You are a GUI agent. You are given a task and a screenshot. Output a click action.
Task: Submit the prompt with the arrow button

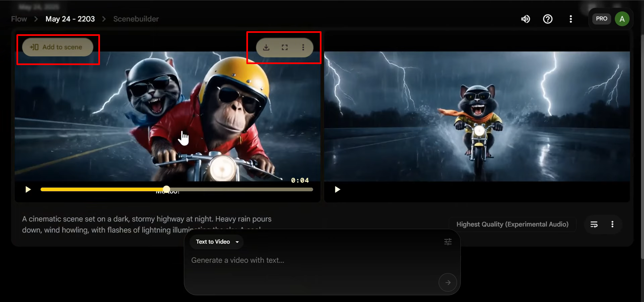448,282
